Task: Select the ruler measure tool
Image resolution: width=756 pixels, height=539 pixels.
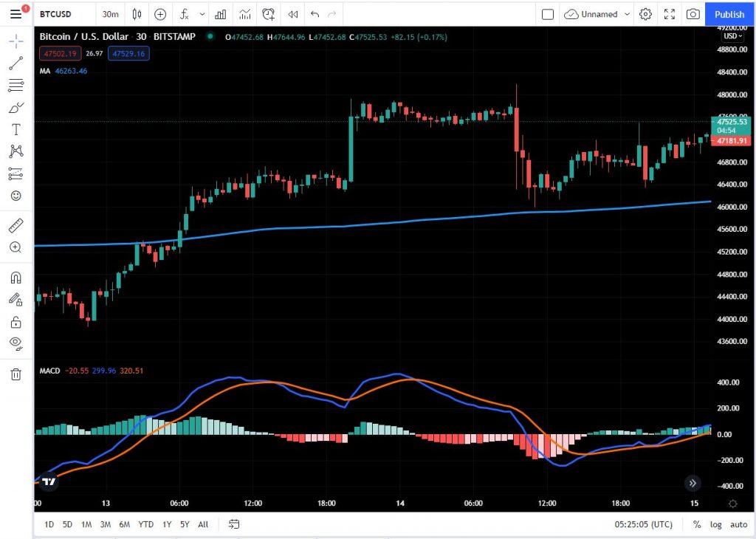Action: (x=16, y=225)
